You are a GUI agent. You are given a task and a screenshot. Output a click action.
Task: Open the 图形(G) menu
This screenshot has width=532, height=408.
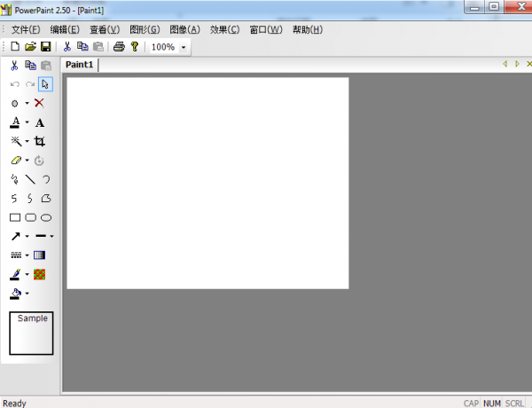point(145,30)
